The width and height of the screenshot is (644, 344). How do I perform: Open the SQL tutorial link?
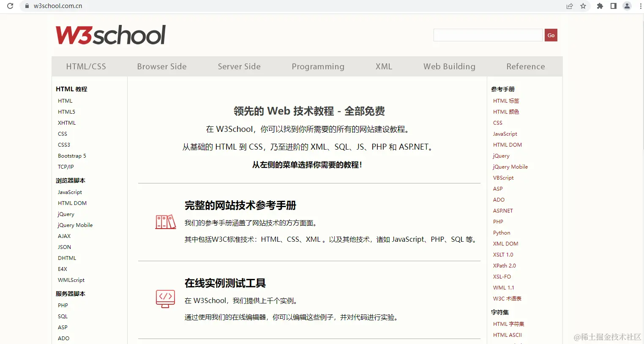click(x=63, y=317)
